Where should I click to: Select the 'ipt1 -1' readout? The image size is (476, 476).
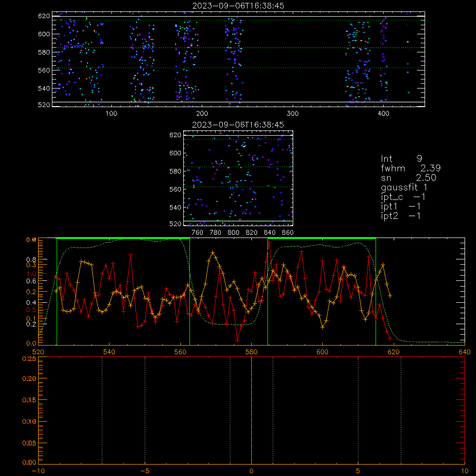[x=401, y=207]
